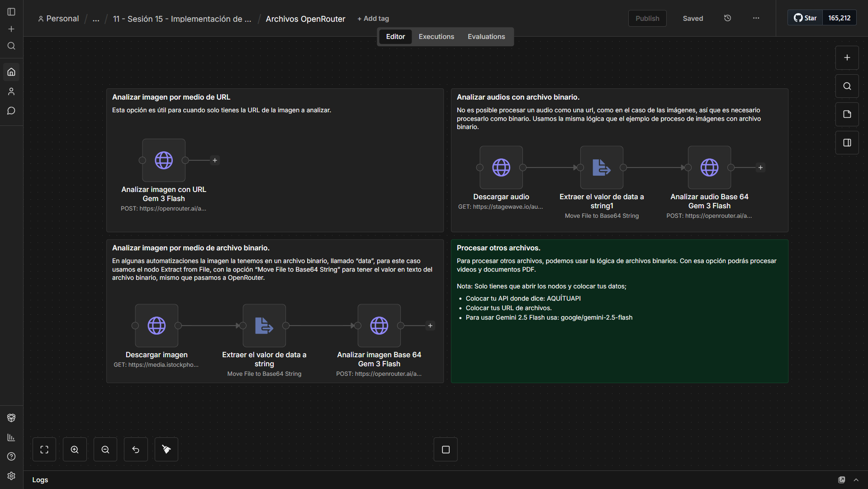Undo zoom with reset arrow icon
The height and width of the screenshot is (489, 868).
tap(136, 450)
